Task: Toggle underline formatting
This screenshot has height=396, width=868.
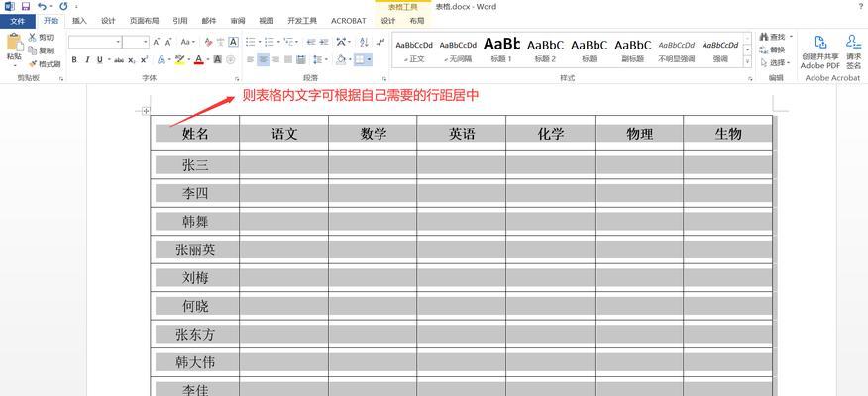Action: coord(100,59)
